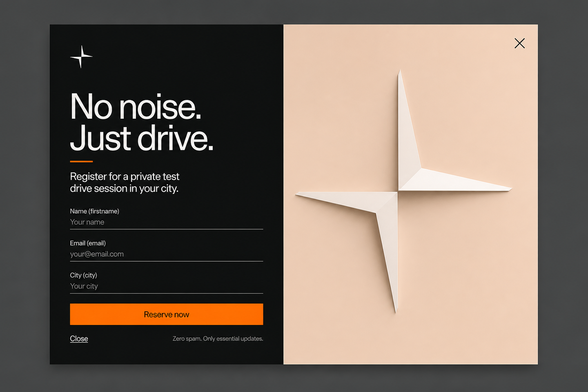
Task: Click the "Email (email)" label
Action: click(x=88, y=243)
